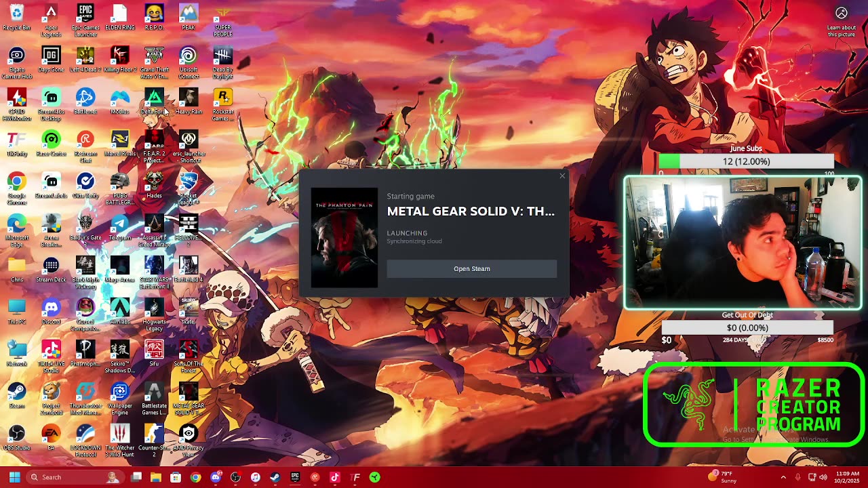
Task: Close the Steam launching dialog
Action: tap(562, 176)
